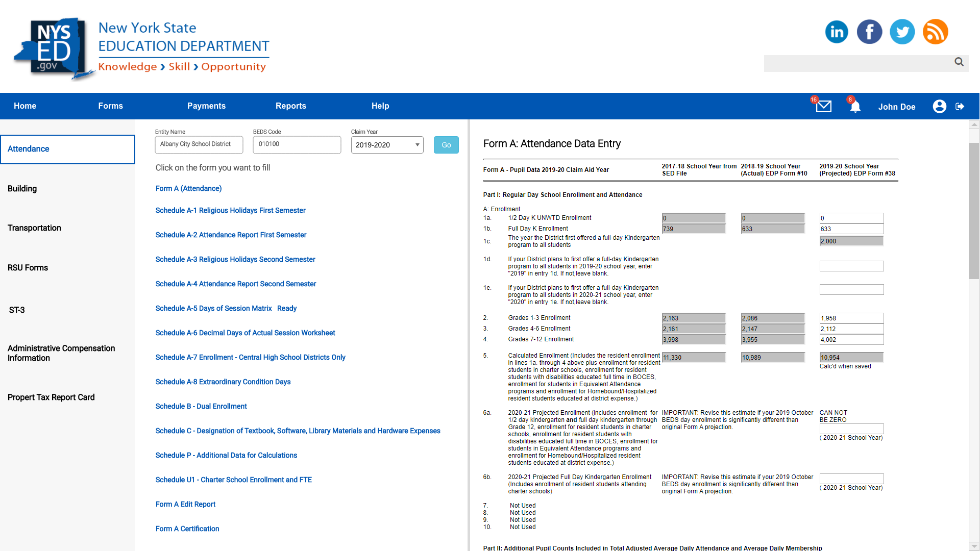980x551 pixels.
Task: Click the search magnifier icon
Action: point(959,62)
